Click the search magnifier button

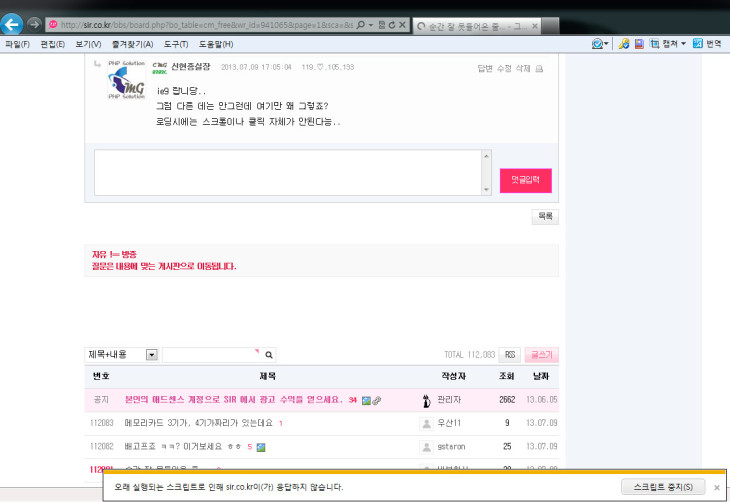(x=269, y=355)
